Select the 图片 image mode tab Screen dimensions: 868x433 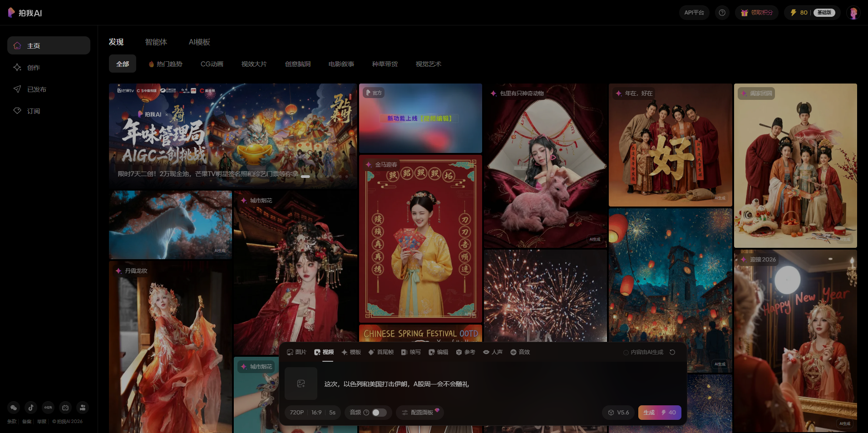click(x=296, y=352)
